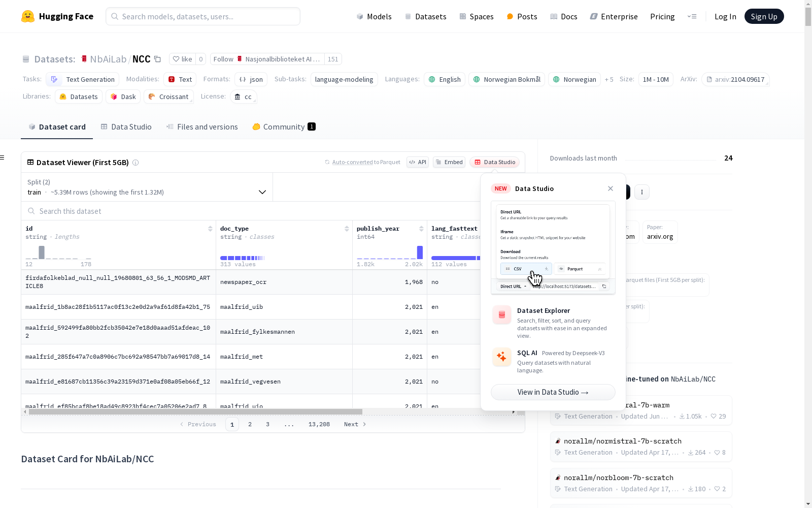812x508 pixels.
Task: Open the Datasets page
Action: click(x=425, y=16)
